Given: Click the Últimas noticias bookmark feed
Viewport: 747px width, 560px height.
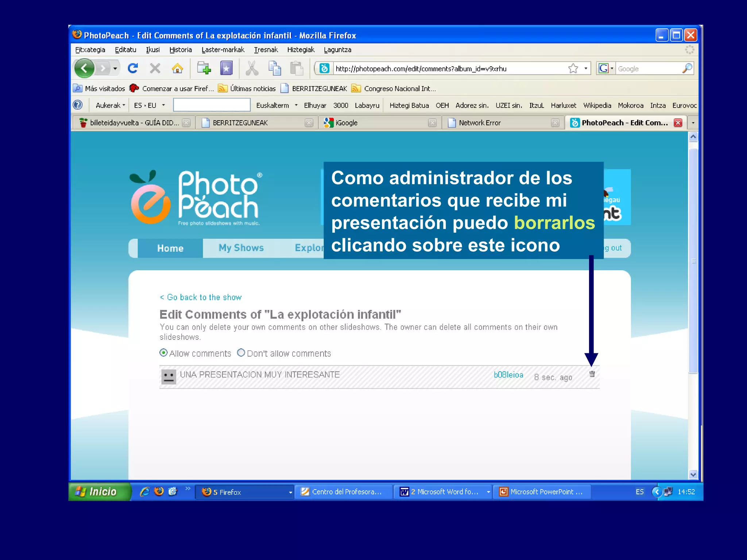Looking at the screenshot, I should (247, 89).
